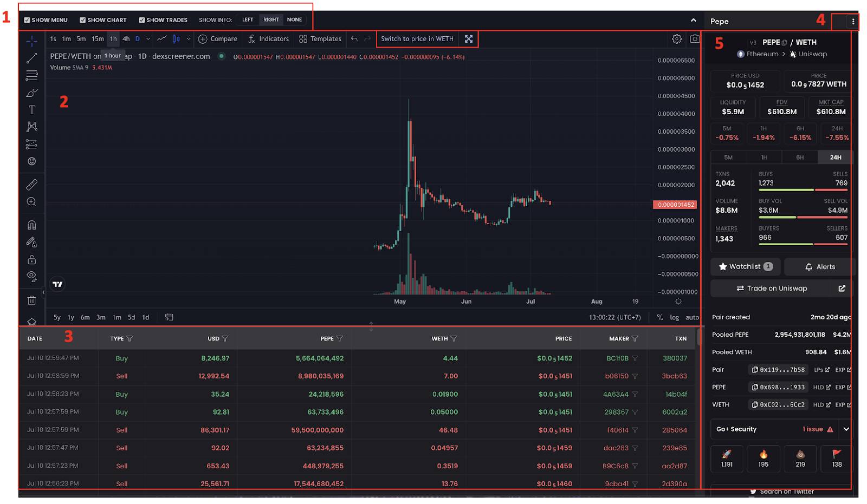
Task: Set Show Info to None
Action: [295, 19]
